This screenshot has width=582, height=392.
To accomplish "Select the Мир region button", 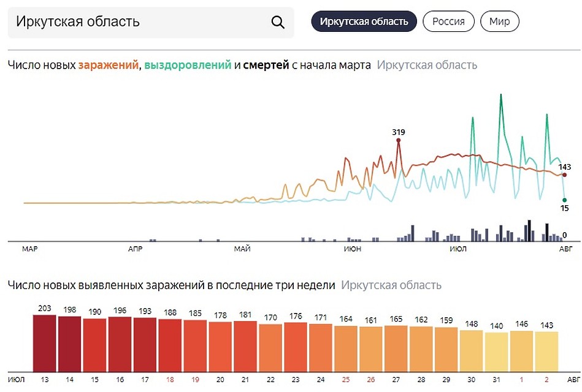I will pyautogui.click(x=499, y=21).
